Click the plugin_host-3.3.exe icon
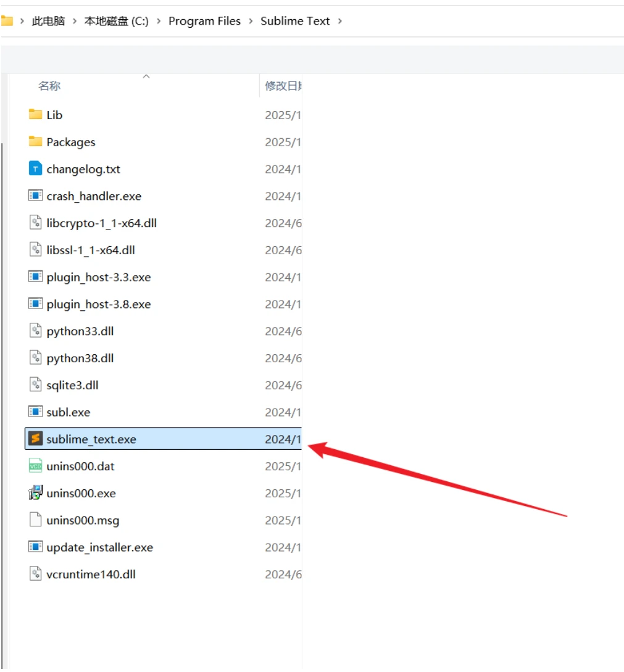This screenshot has width=624, height=672. 35,276
